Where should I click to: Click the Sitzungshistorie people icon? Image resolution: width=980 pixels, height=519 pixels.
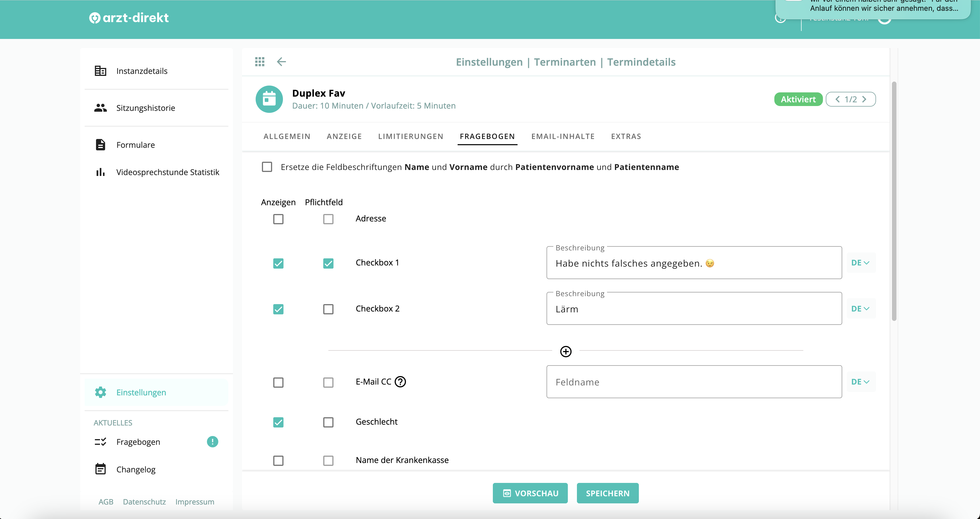click(x=101, y=108)
